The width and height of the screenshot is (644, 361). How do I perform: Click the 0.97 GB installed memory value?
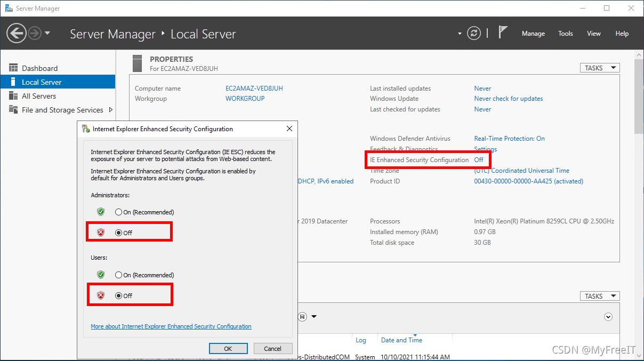pos(485,232)
